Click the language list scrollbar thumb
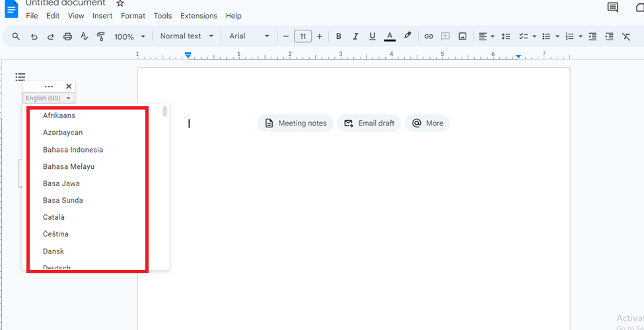644x330 pixels. (x=164, y=112)
